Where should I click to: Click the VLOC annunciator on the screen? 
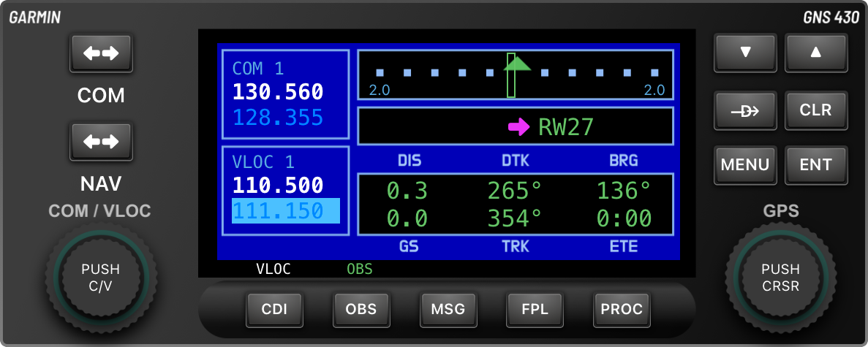tap(273, 270)
